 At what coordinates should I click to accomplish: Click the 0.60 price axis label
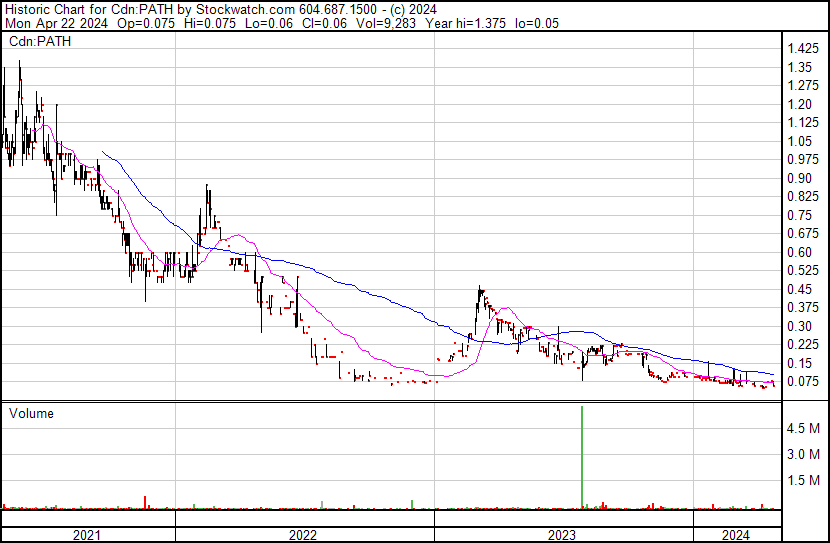[x=801, y=252]
